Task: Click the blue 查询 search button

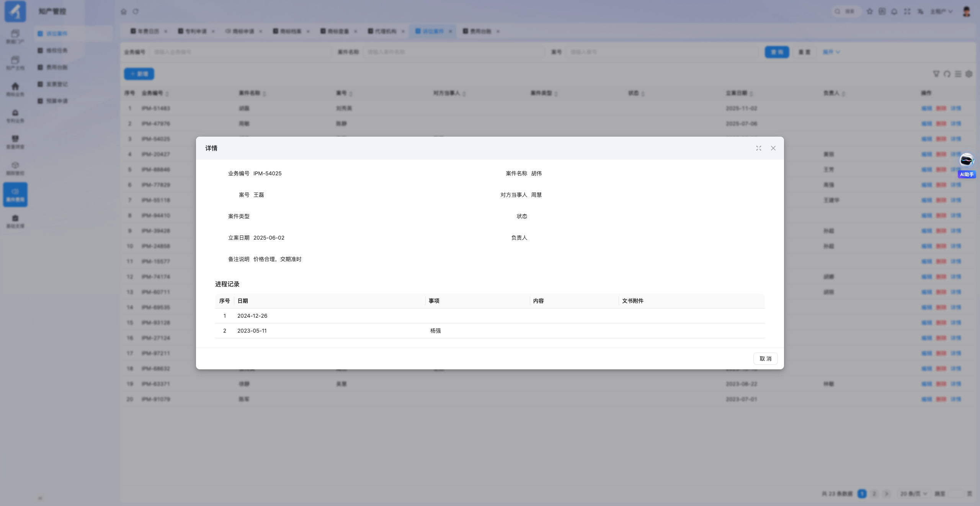Action: [777, 52]
